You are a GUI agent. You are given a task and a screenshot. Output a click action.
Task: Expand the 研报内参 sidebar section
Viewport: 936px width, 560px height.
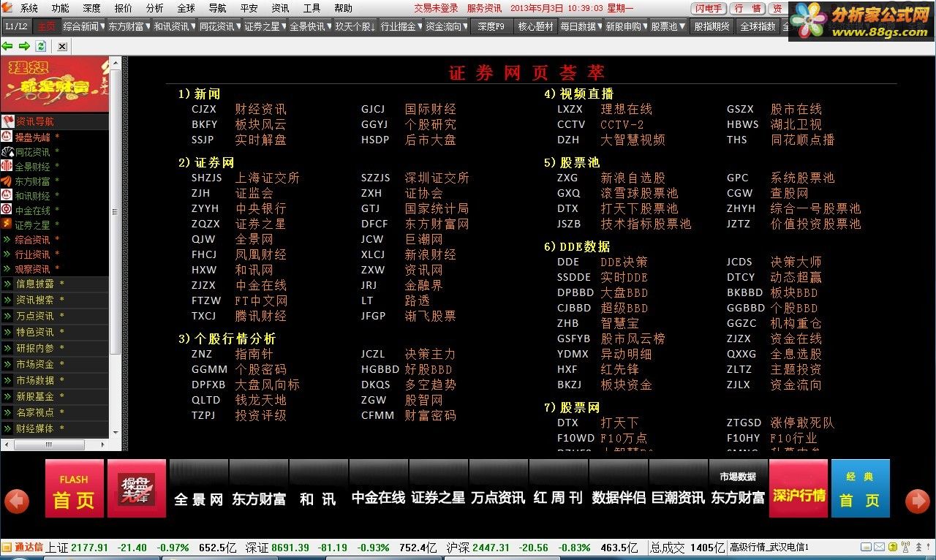[x=54, y=348]
